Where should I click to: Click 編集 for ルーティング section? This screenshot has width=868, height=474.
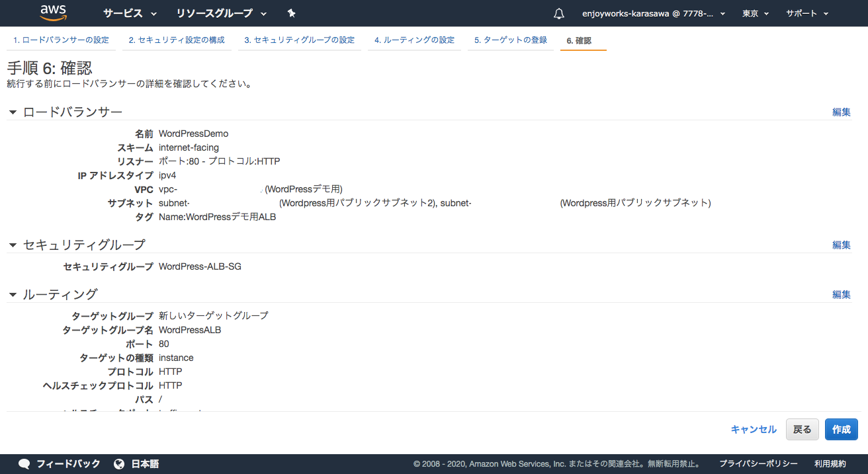842,295
